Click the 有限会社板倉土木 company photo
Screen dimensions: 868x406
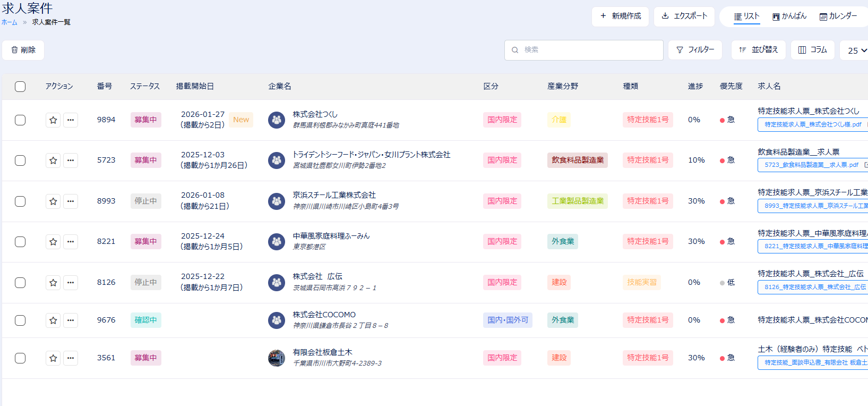click(x=276, y=358)
